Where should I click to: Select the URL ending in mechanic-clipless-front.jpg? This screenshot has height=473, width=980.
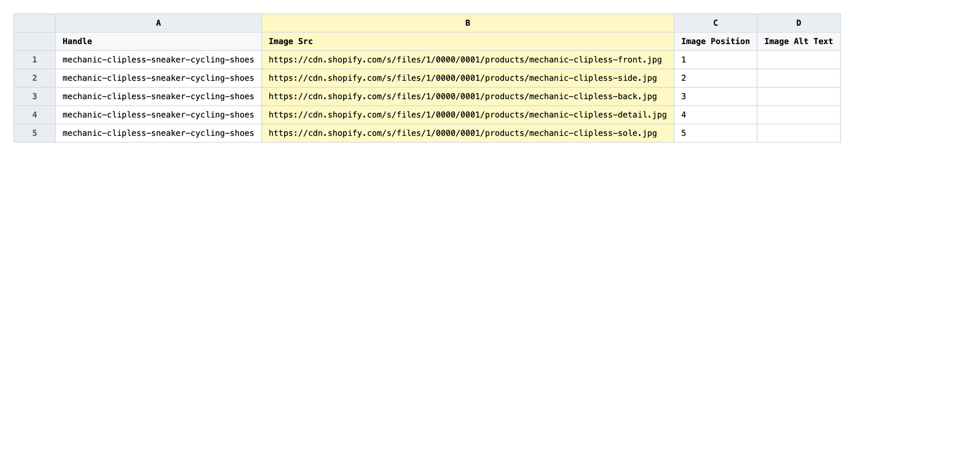467,60
